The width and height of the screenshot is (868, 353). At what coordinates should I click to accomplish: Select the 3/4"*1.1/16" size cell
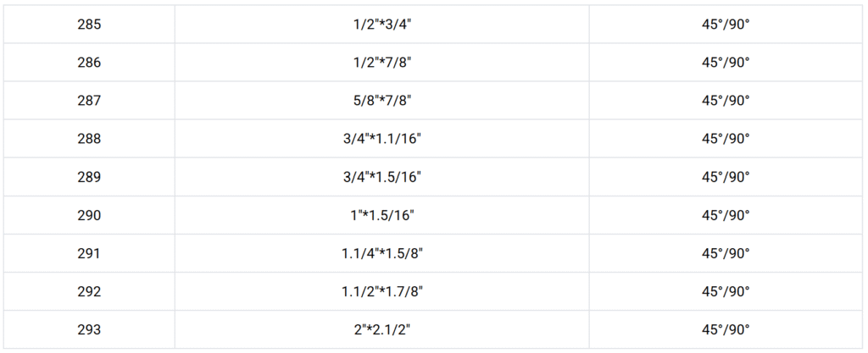(382, 139)
